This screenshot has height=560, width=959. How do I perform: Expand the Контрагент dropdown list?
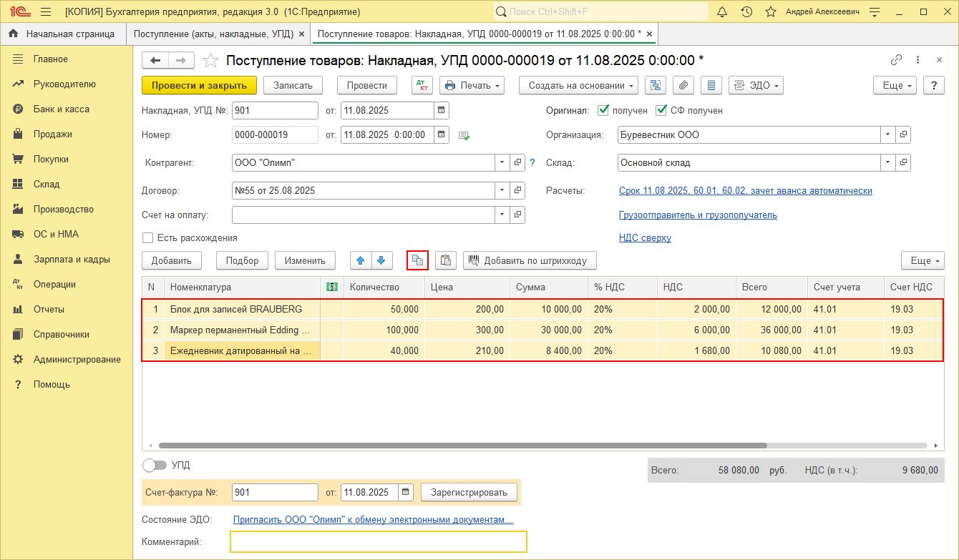501,163
